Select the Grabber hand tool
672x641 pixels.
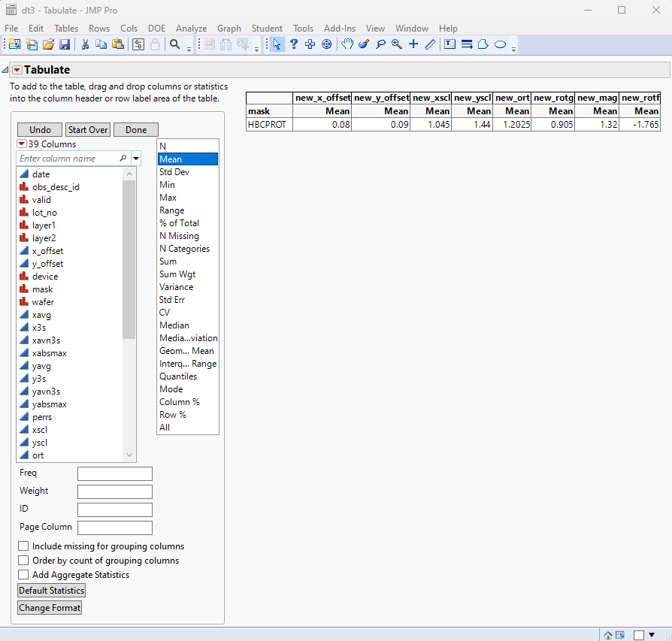pos(347,44)
